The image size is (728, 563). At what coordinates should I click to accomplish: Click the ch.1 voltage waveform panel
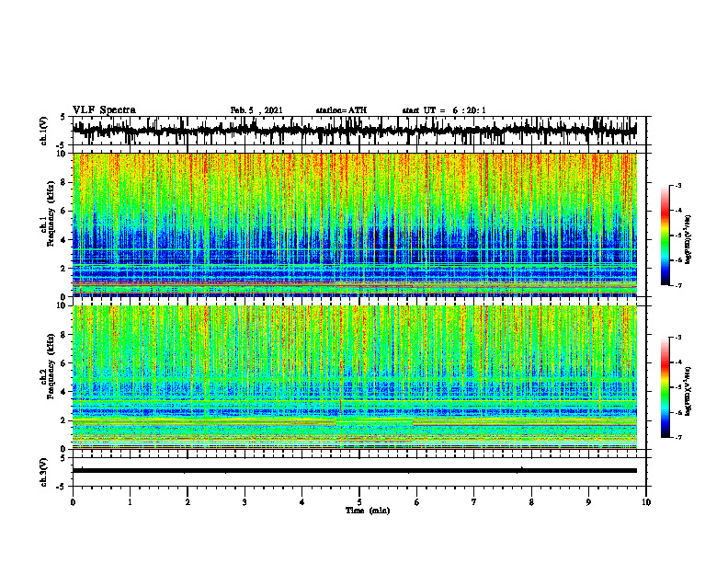359,131
